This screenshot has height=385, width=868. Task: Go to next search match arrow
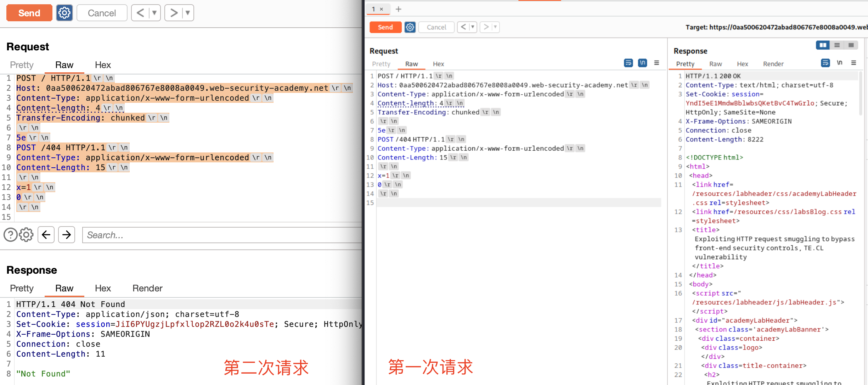[67, 235]
